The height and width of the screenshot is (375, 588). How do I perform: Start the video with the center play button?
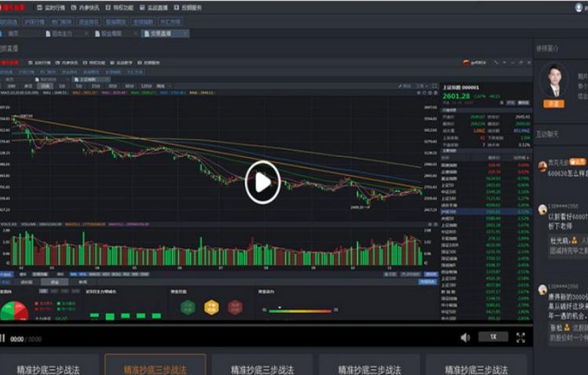(x=262, y=183)
